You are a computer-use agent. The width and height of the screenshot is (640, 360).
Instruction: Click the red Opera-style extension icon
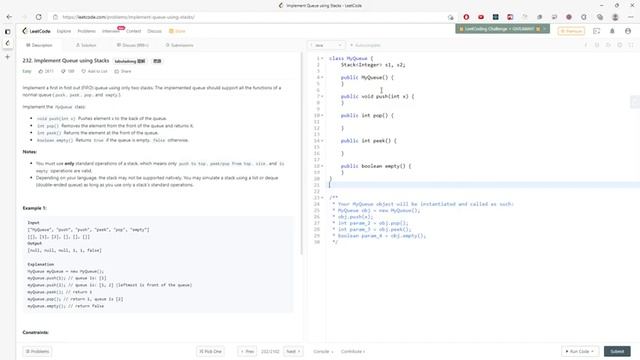(466, 17)
